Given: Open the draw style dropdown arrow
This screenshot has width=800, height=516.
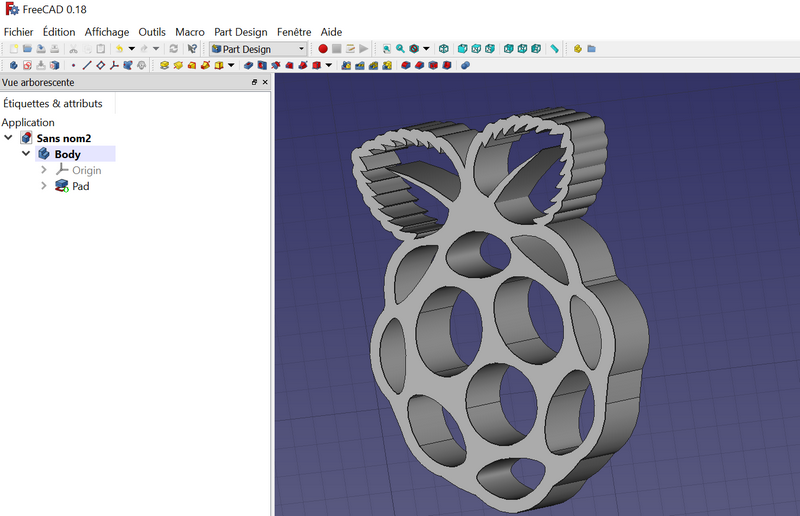Looking at the screenshot, I should (x=427, y=49).
